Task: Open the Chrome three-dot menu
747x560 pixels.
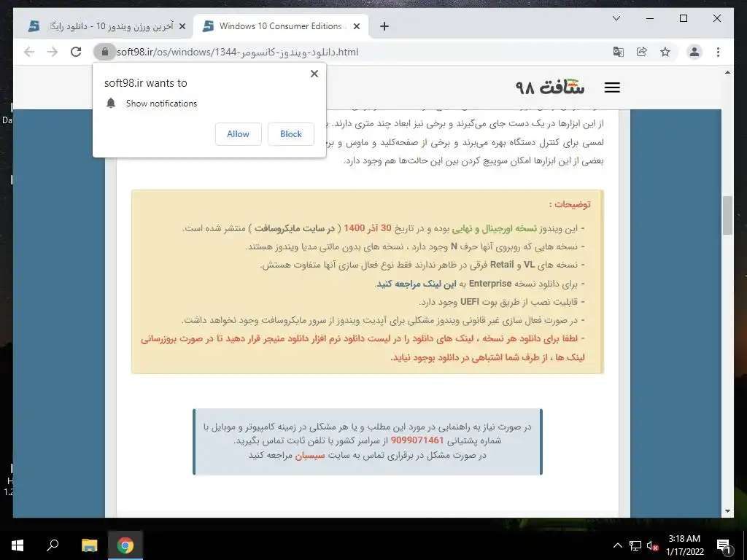Action: (718, 52)
